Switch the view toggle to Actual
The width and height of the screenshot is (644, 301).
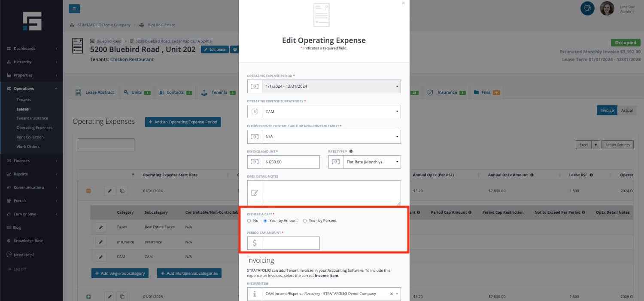click(x=627, y=111)
